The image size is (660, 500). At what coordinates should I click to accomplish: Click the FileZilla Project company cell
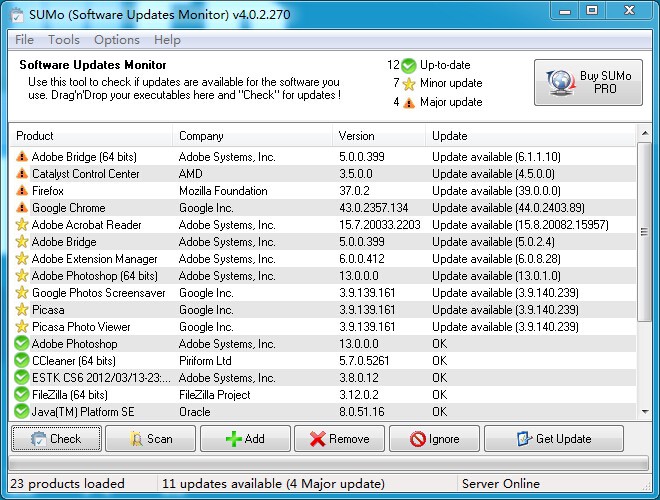(x=215, y=394)
